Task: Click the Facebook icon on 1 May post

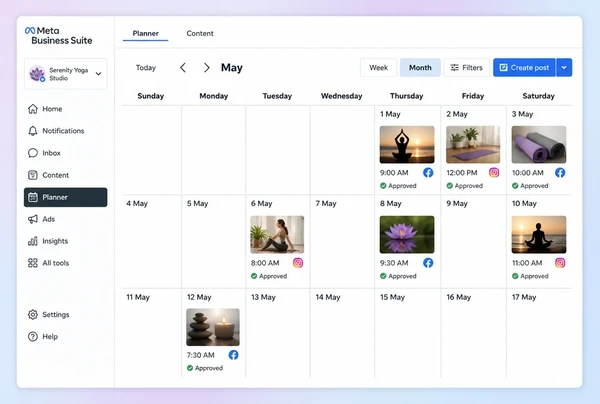Action: pos(428,173)
